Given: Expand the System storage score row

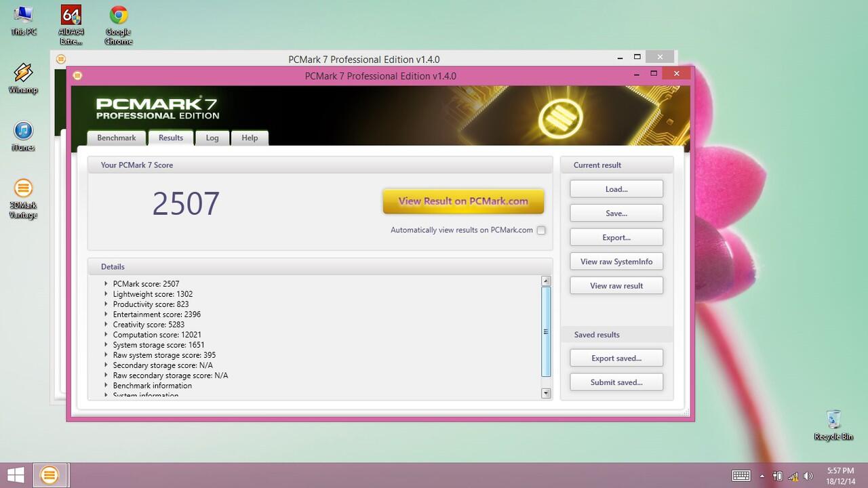Looking at the screenshot, I should click(106, 345).
